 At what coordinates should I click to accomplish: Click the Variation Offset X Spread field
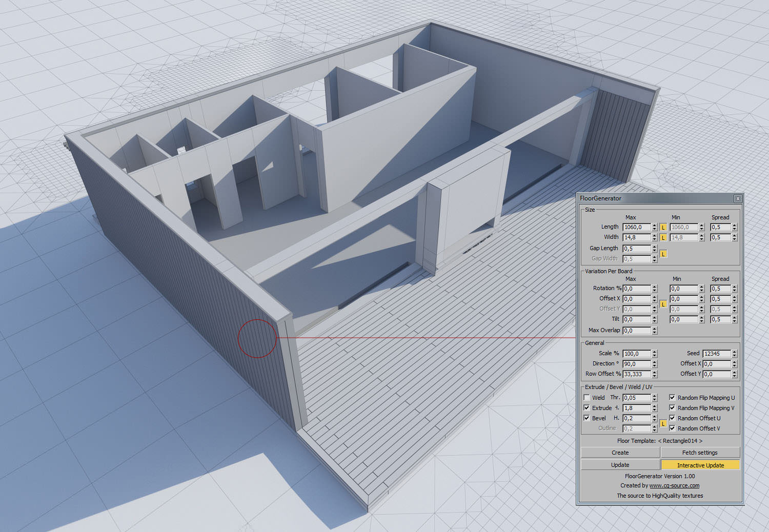(720, 299)
